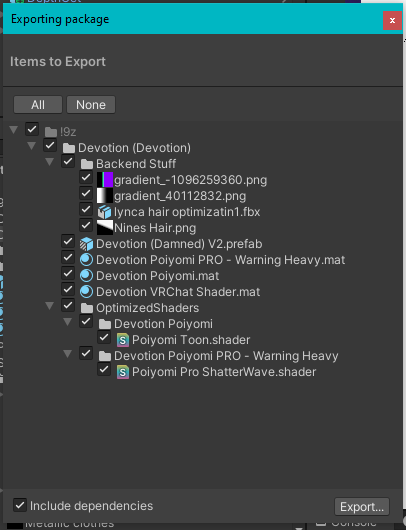Uncheck the Nines Hair.png checkbox
This screenshot has width=406, height=530.
(86, 225)
